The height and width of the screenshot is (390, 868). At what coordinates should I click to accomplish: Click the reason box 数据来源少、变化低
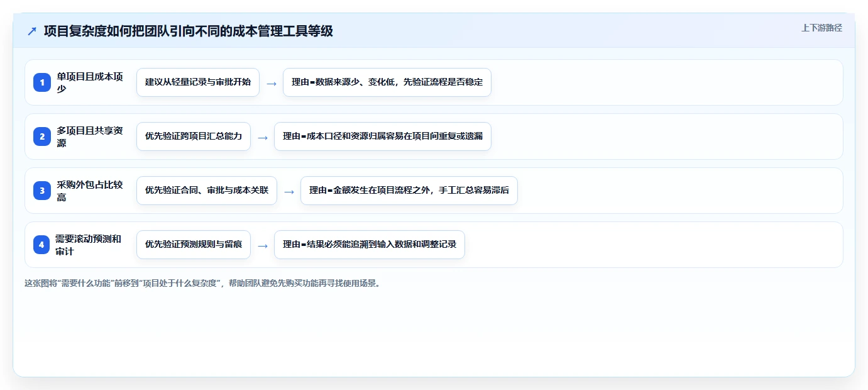(x=387, y=82)
